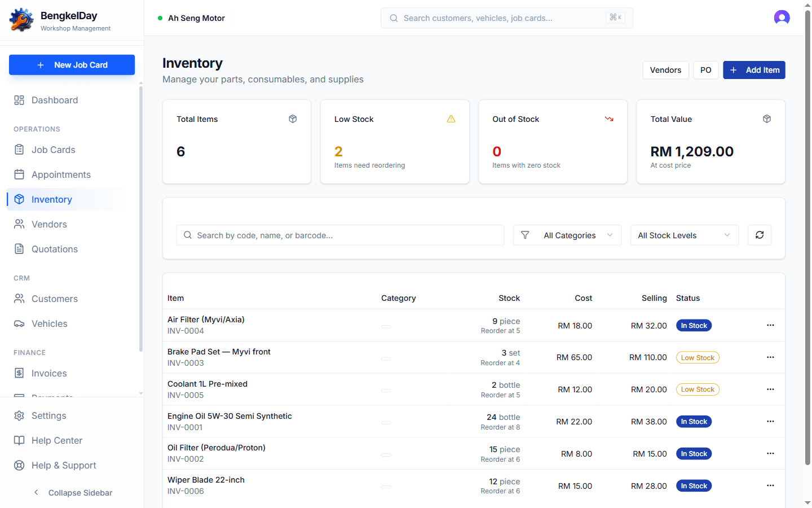Click the Selling column header
Viewport: 812px width, 508px height.
[654, 298]
